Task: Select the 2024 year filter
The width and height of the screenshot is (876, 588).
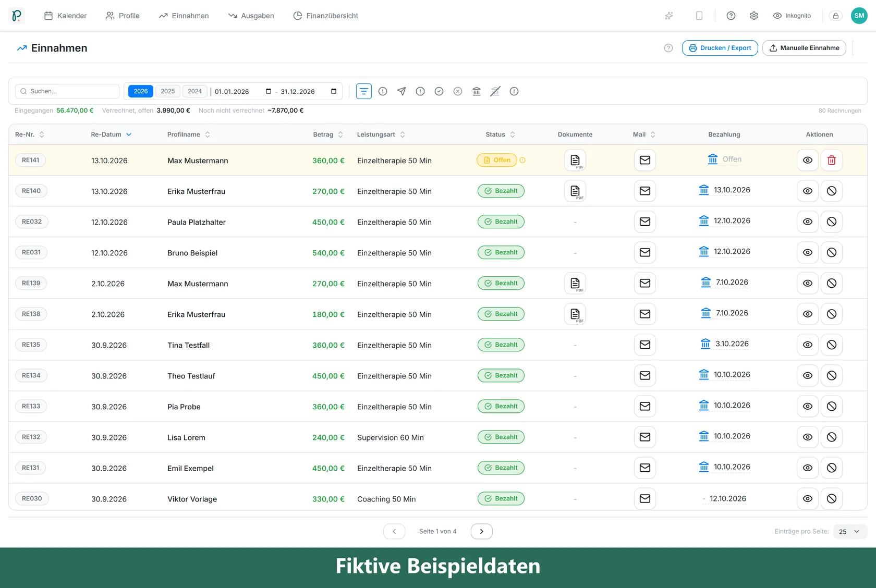Action: click(195, 91)
